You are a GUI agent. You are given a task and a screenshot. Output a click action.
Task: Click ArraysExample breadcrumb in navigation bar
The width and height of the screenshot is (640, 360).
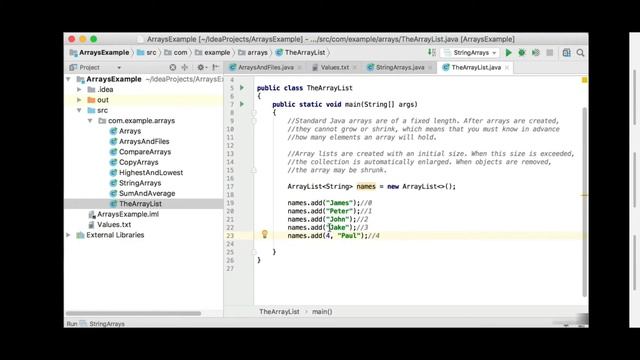point(100,53)
